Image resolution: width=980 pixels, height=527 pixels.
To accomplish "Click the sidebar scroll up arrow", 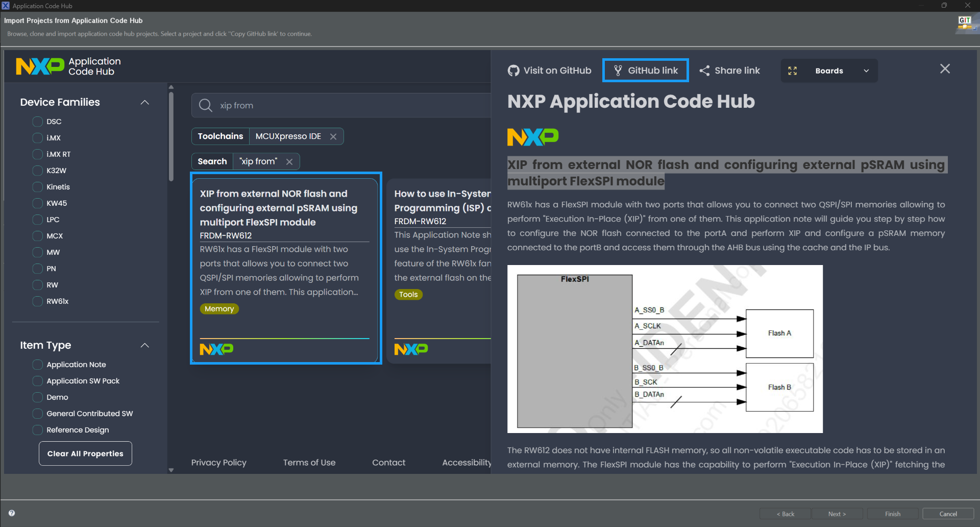I will click(171, 87).
